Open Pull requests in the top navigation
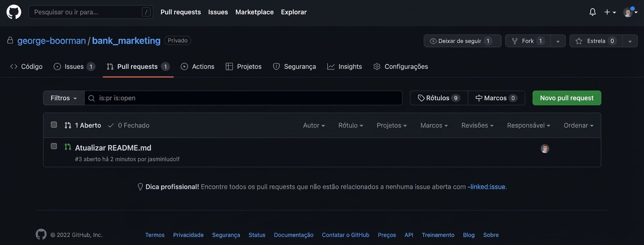Screen dimensions: 644x245 (x=181, y=12)
